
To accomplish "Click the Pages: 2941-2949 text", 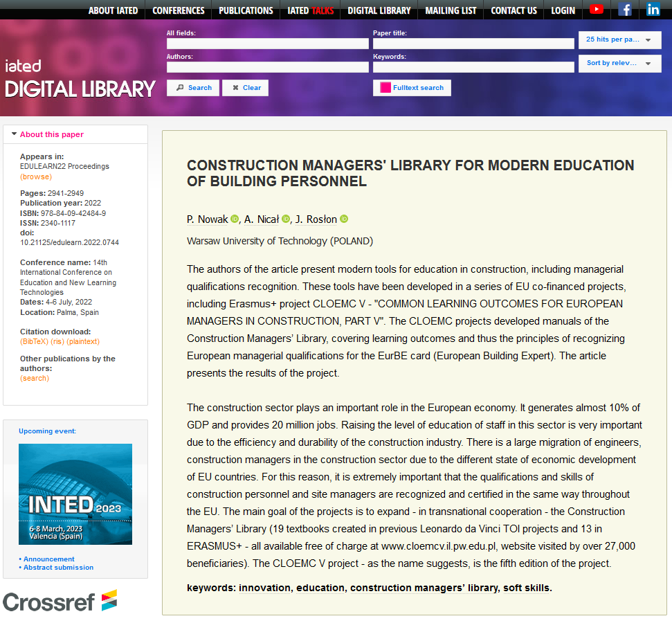I will [x=52, y=193].
